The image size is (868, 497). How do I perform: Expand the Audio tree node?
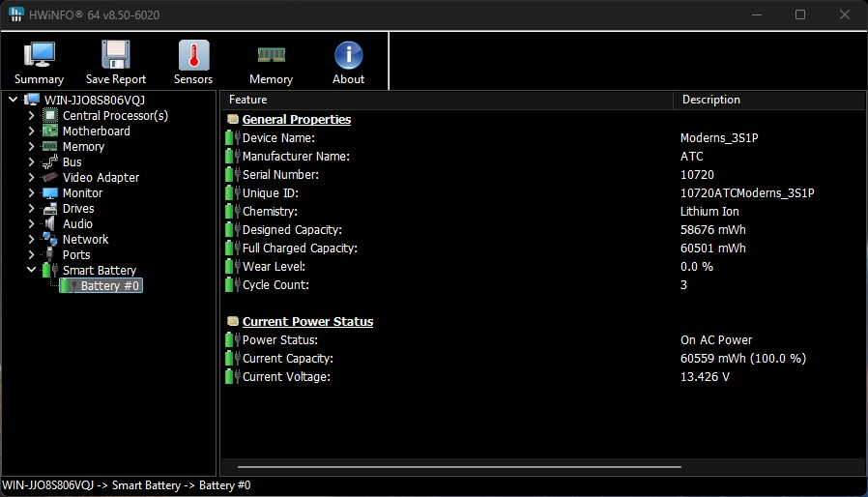coord(32,224)
